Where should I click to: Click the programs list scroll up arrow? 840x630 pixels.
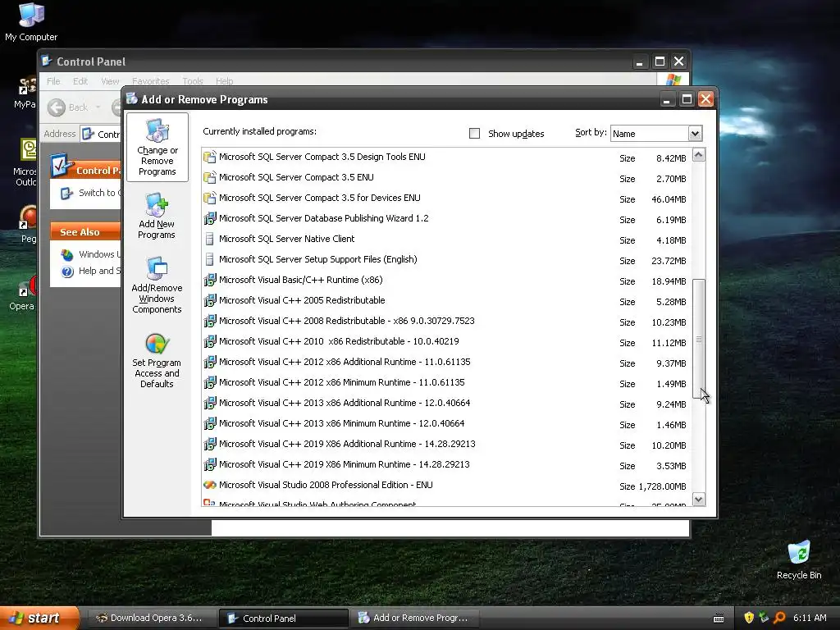pos(699,155)
